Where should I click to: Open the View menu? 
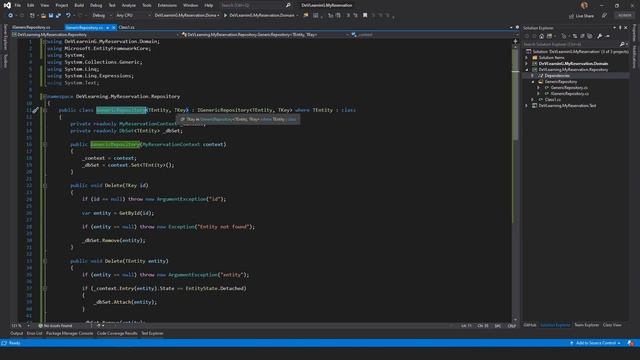click(44, 5)
